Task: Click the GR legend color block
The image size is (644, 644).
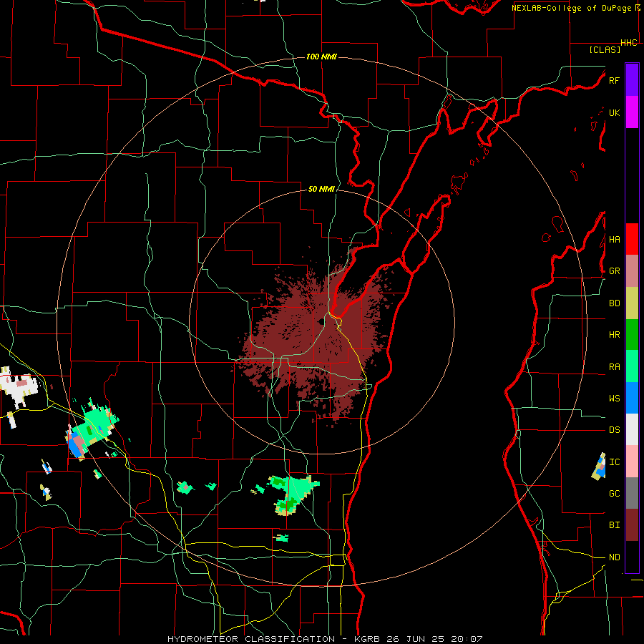Action: [x=632, y=270]
